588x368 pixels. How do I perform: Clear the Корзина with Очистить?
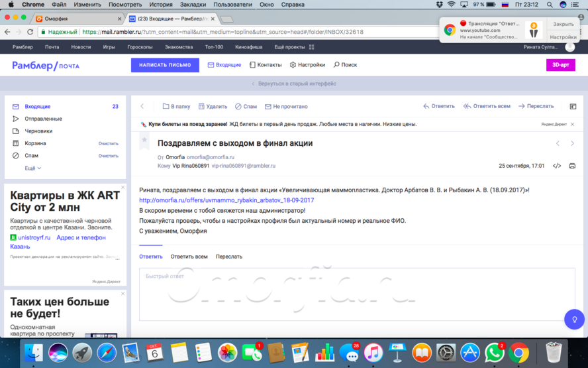(109, 143)
